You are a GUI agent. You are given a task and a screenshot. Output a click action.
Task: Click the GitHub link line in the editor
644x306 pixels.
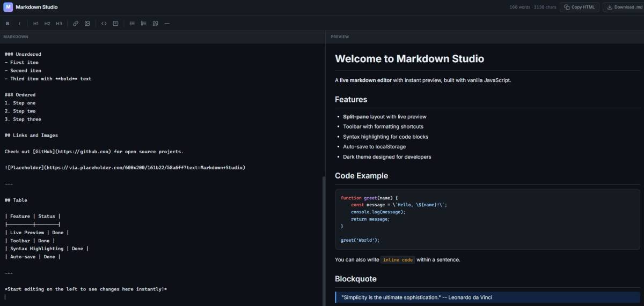[x=94, y=152]
